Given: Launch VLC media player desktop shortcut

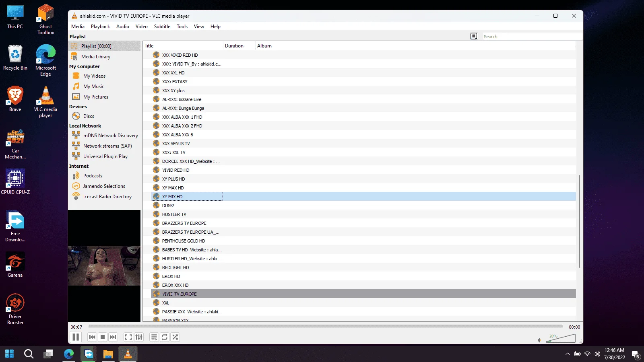Looking at the screenshot, I should coord(45,102).
